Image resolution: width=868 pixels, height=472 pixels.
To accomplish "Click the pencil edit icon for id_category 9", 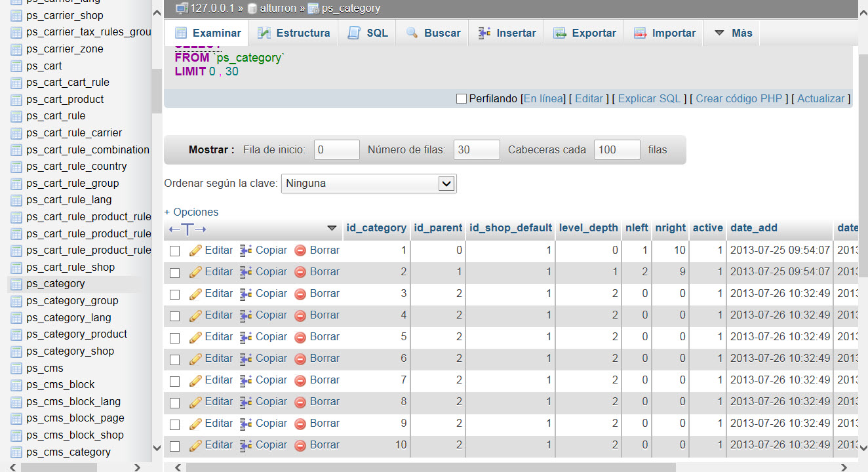I will point(195,423).
